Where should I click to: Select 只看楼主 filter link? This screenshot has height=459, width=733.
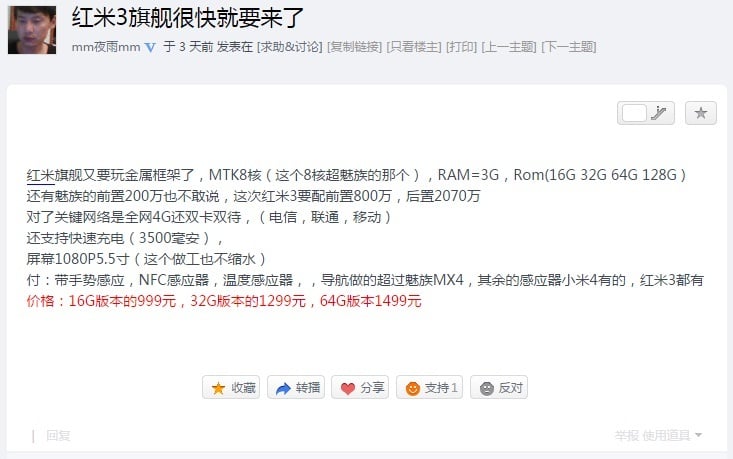[414, 47]
